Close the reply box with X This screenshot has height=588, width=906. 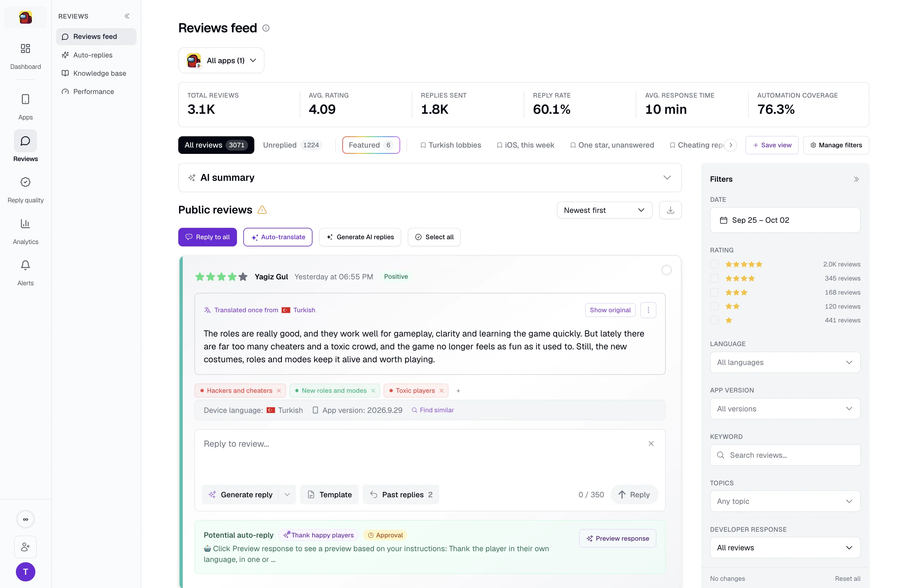650,443
